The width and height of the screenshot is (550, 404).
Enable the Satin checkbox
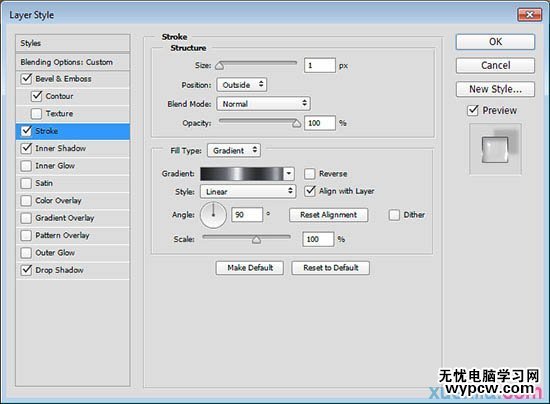coord(26,183)
